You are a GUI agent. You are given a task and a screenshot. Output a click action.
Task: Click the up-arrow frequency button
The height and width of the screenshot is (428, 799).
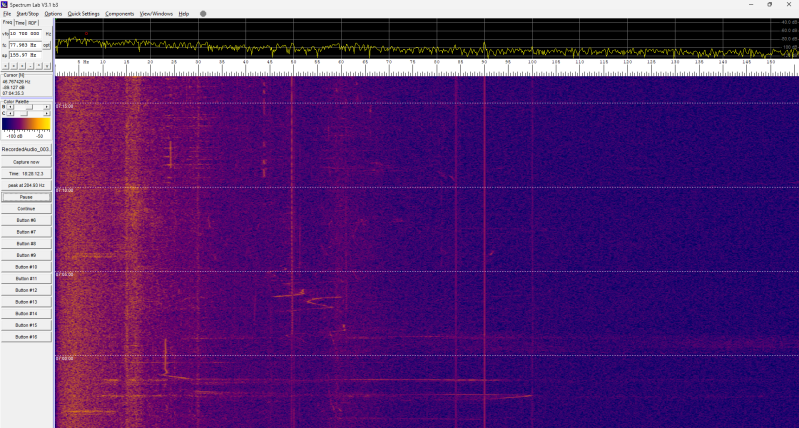coord(38,66)
